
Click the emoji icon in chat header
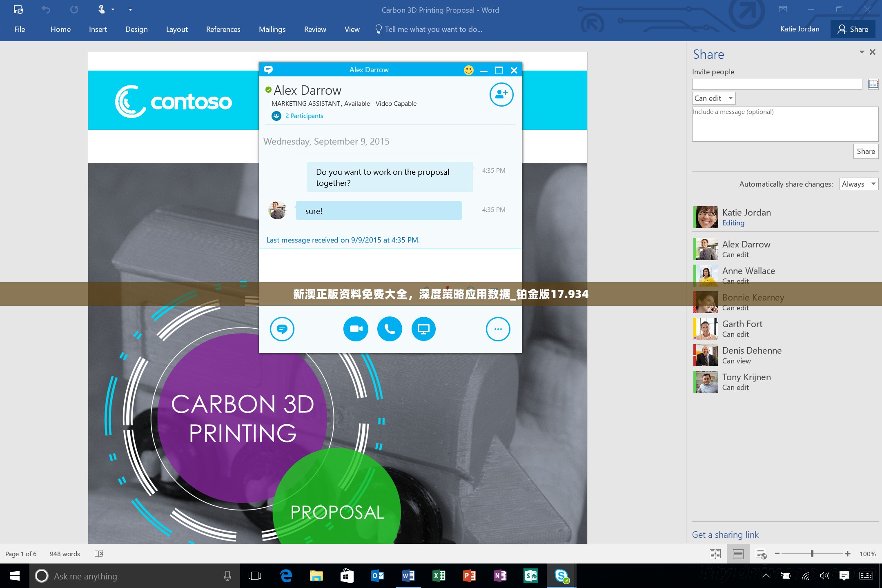[469, 69]
